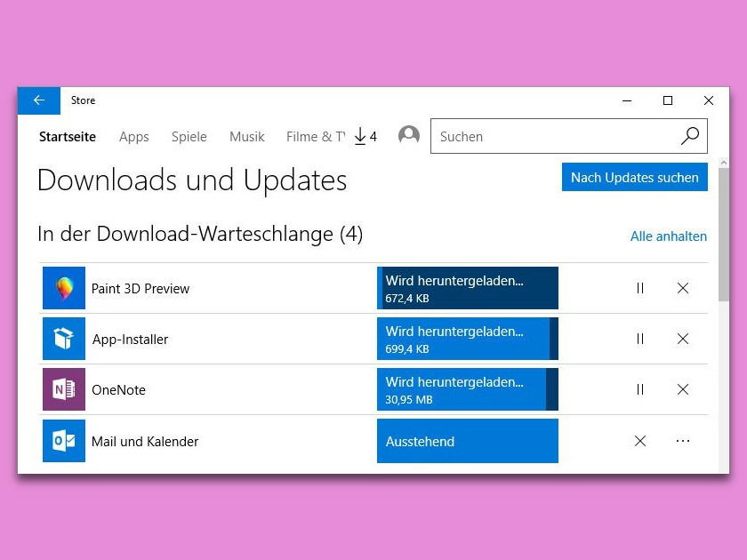Click the vertical scrollbar thumb
This screenshot has width=747, height=560.
coord(724,235)
